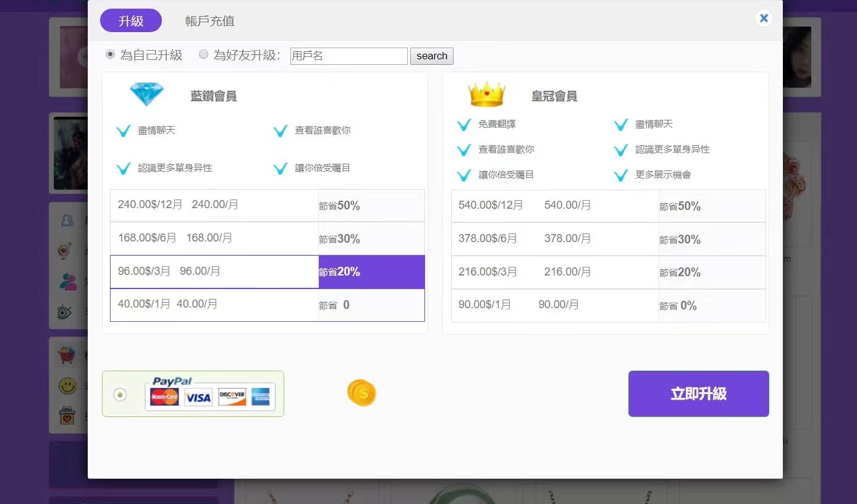Click the 免費翻譯 feature text
The width and height of the screenshot is (857, 504).
[497, 124]
